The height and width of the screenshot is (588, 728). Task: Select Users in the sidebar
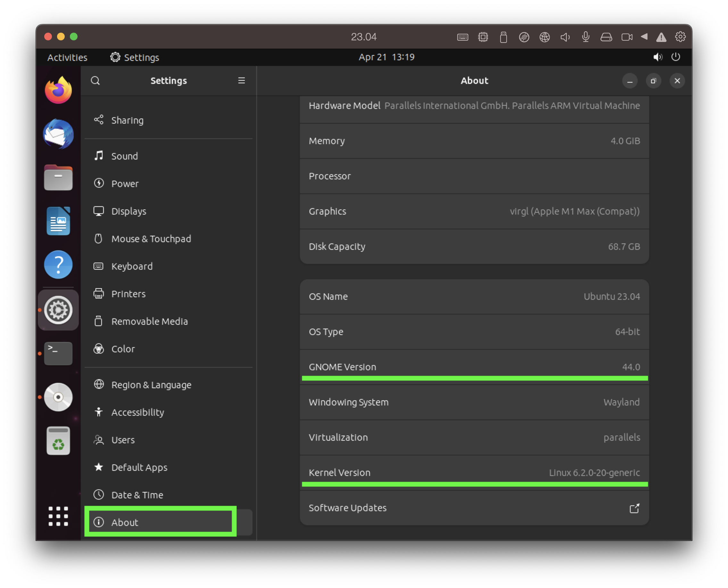(x=169, y=440)
